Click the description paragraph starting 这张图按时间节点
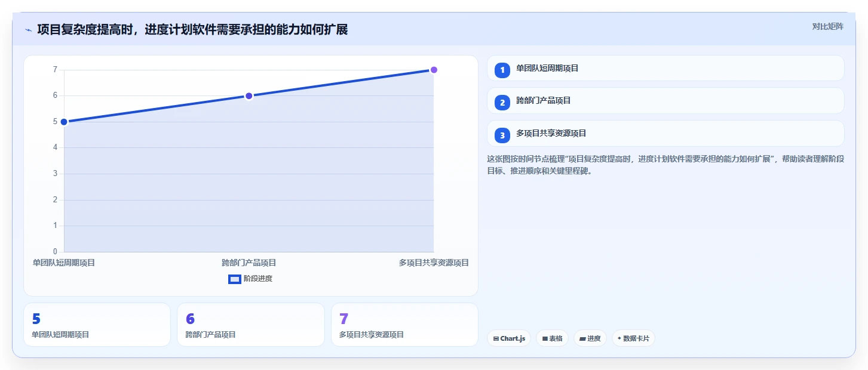 (665, 165)
